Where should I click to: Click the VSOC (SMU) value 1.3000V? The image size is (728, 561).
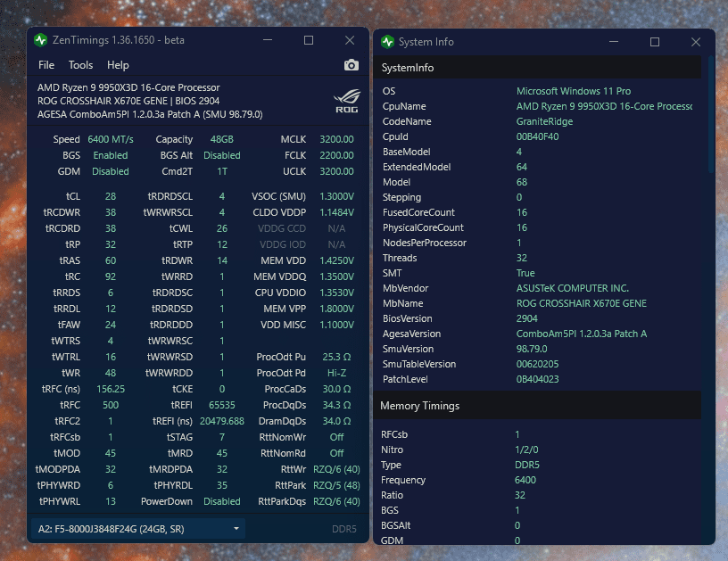336,196
